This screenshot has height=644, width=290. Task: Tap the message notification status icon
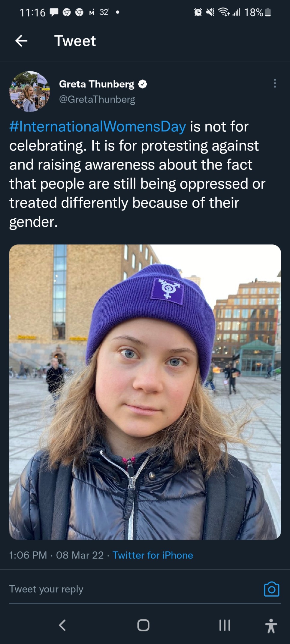(54, 12)
